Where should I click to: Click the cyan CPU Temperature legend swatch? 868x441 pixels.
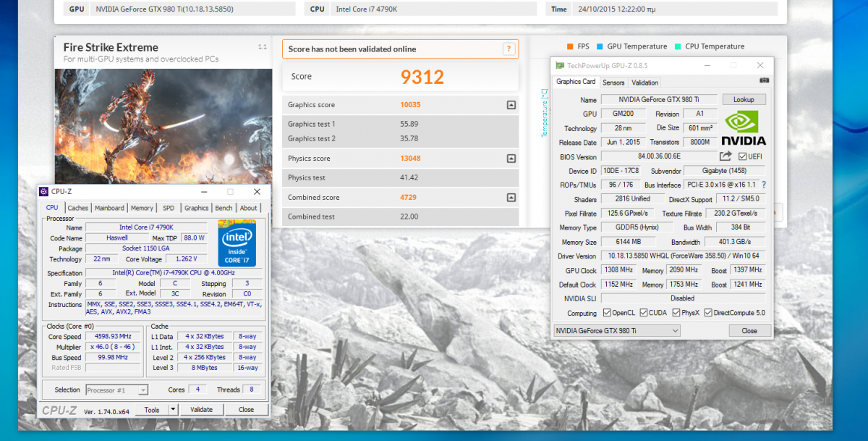click(678, 46)
